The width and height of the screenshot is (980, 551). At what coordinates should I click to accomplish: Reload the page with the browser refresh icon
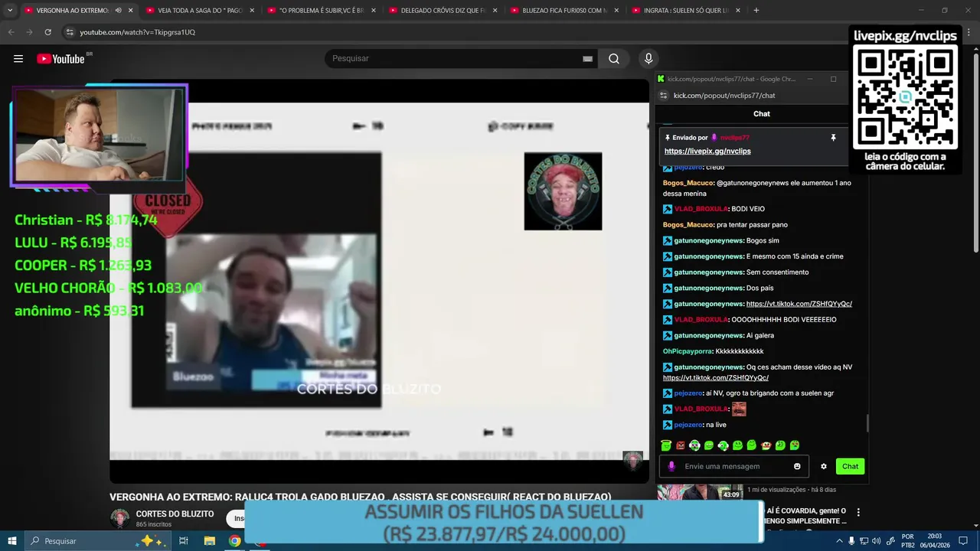click(47, 32)
